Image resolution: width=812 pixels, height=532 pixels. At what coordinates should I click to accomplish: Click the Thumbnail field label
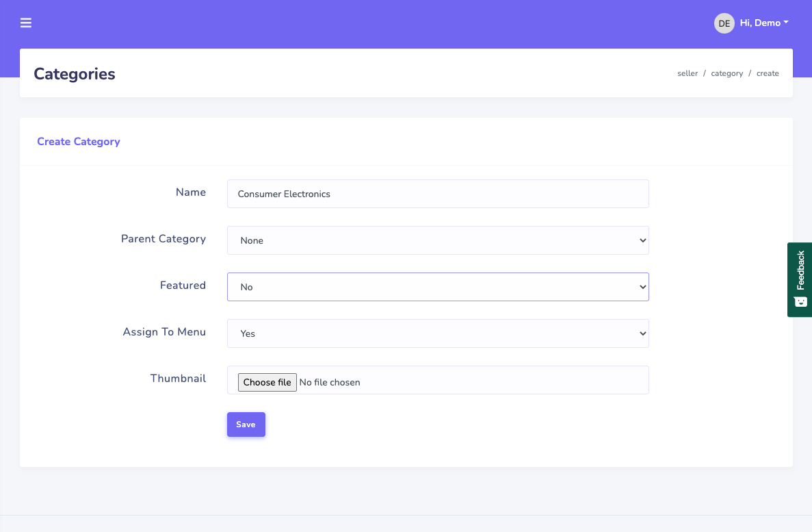pyautogui.click(x=178, y=379)
